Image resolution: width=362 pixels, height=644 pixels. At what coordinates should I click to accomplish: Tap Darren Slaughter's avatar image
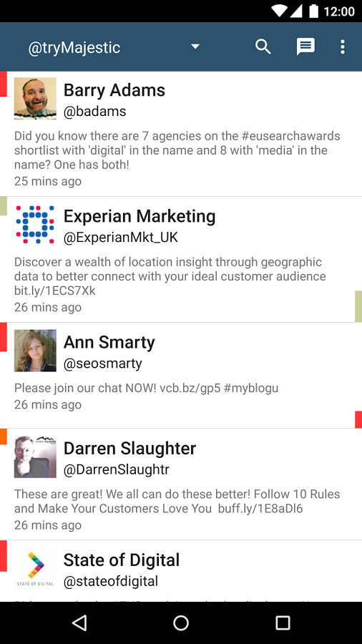(35, 457)
